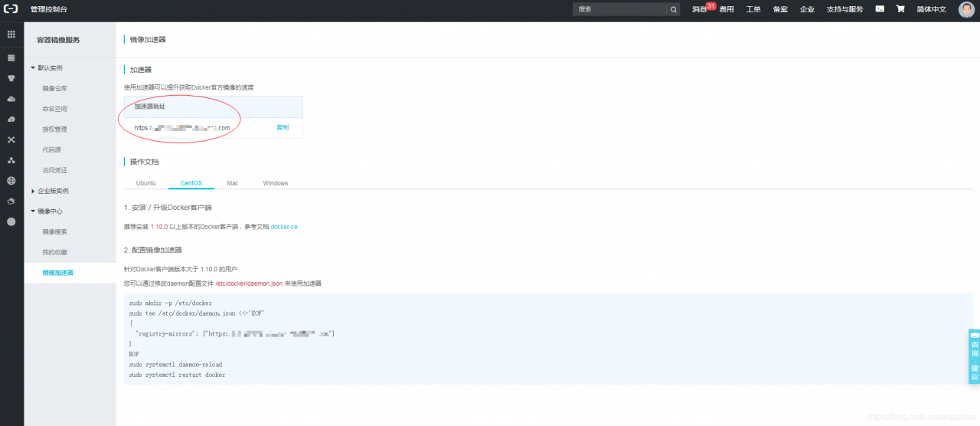Switch to the Windows tab

point(276,183)
